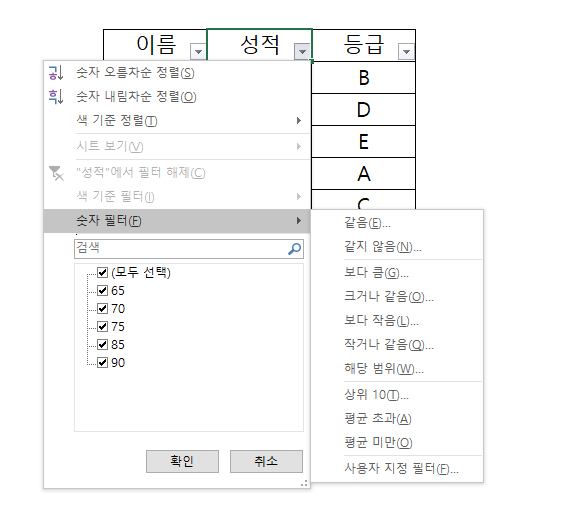Click the ascending sort icon
Viewport: 587px width, 509px height.
click(56, 73)
